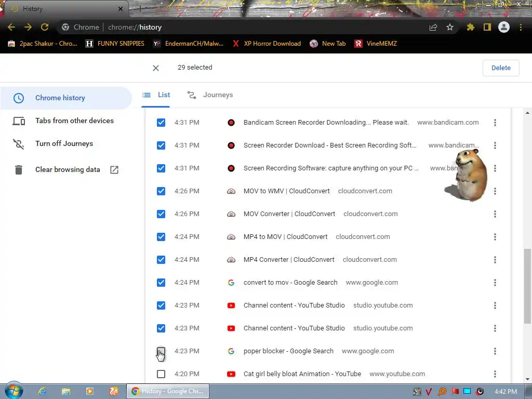
Task: Bookmark this page with the star icon
Action: [450, 27]
